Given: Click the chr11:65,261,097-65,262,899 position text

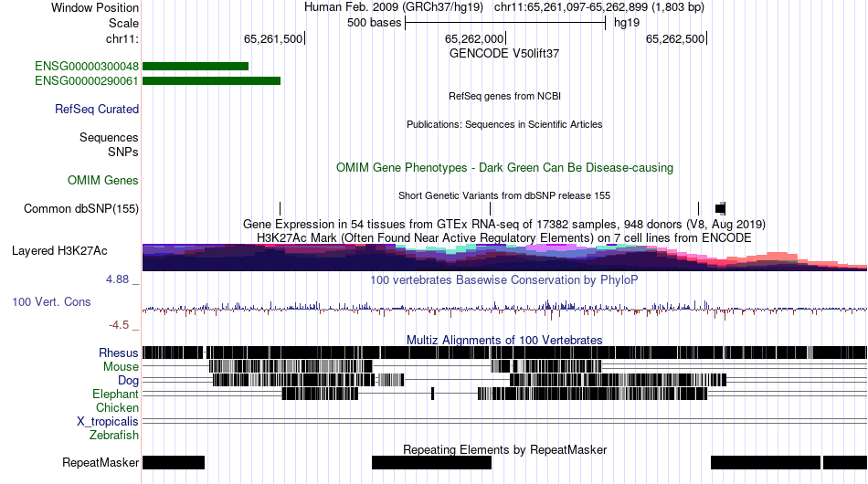Looking at the screenshot, I should click(599, 7).
